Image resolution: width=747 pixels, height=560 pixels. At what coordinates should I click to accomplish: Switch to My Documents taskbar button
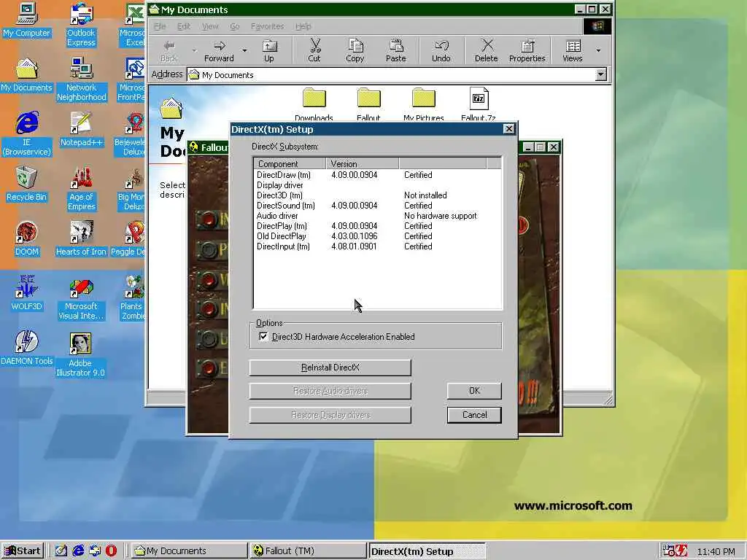(189, 551)
